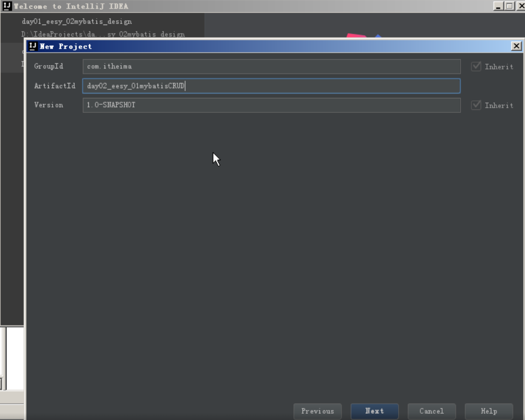Click the GroupId field with com.itheima
The width and height of the screenshot is (525, 420).
pos(272,66)
